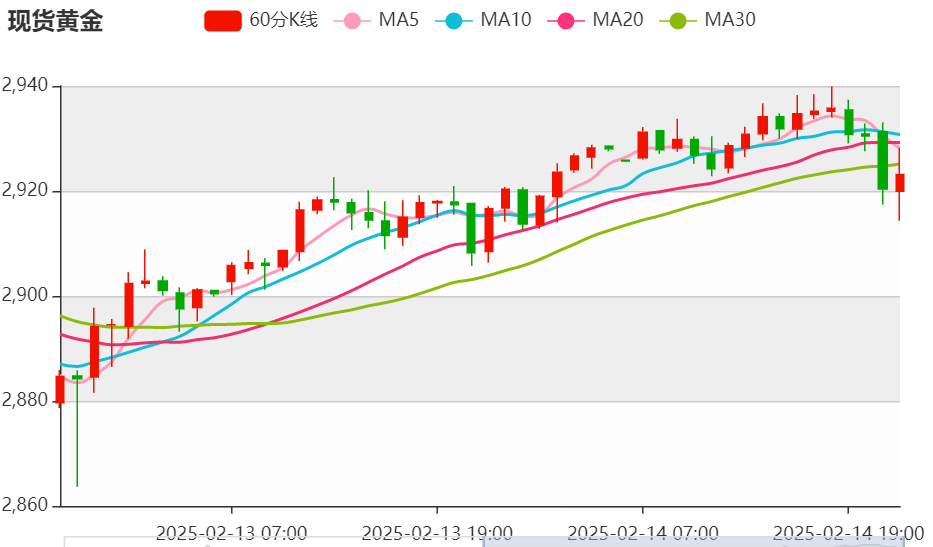The image size is (933, 547).
Task: Select the 2025-02-13 19:00 axis label
Action: click(437, 532)
